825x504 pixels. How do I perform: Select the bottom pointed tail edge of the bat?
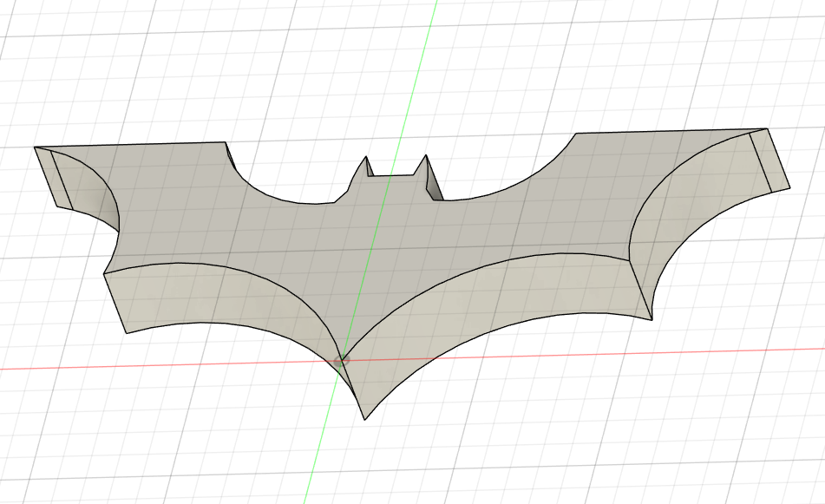pyautogui.click(x=353, y=389)
